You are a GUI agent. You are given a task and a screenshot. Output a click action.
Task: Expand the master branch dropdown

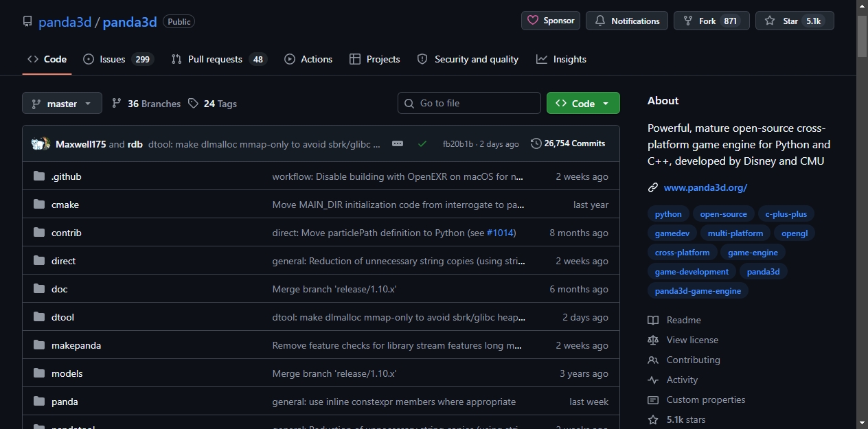pos(62,103)
